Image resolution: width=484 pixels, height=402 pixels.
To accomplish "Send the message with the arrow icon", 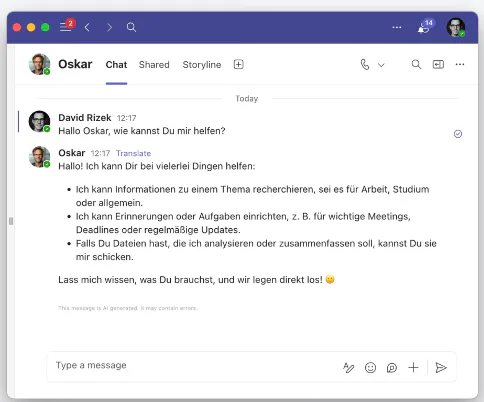I will tap(441, 368).
